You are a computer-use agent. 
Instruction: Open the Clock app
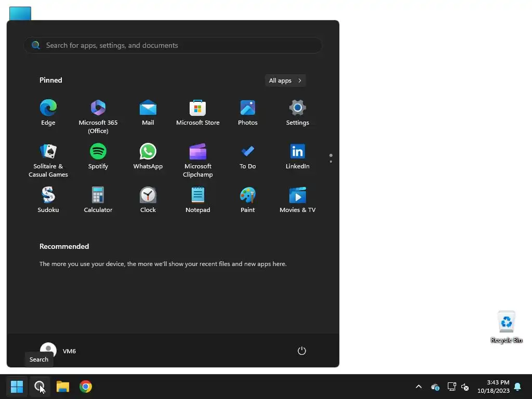(x=148, y=200)
